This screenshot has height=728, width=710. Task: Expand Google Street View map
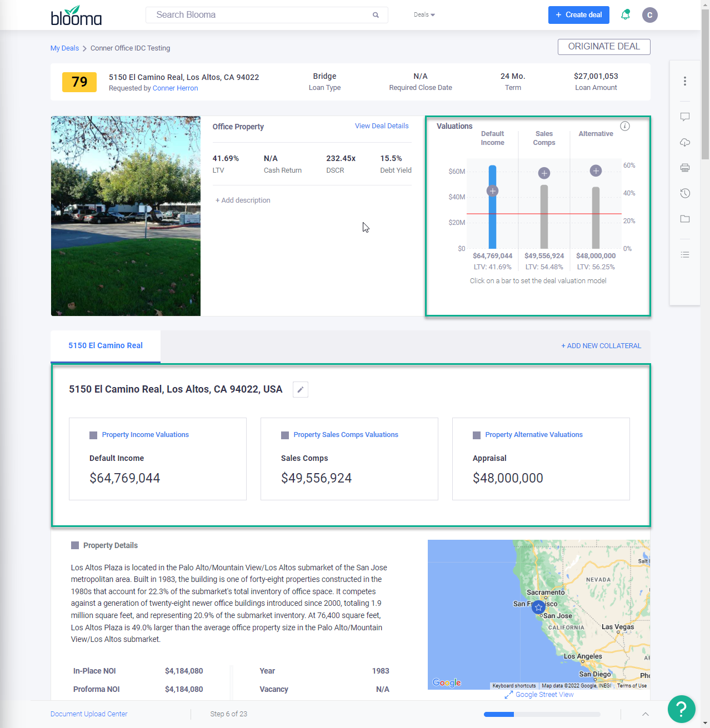[x=539, y=695]
